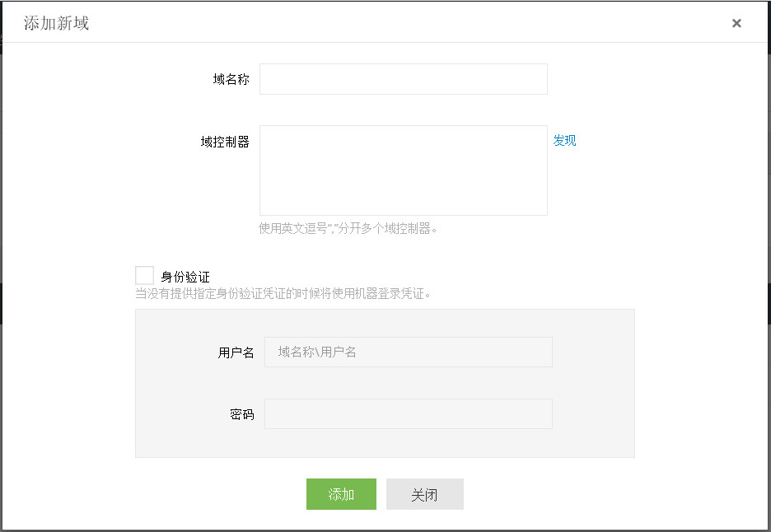Enable the 身份验证 checkbox
This screenshot has width=771, height=532.
[x=145, y=276]
